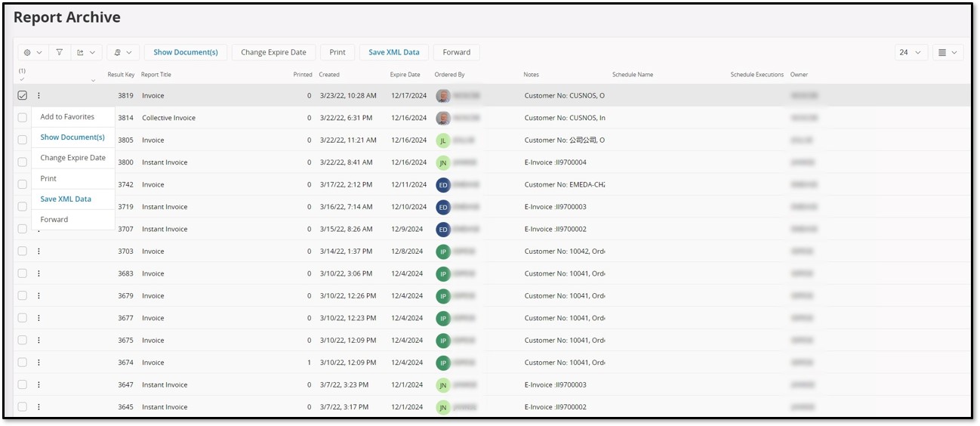Click the Created column header

tap(329, 75)
